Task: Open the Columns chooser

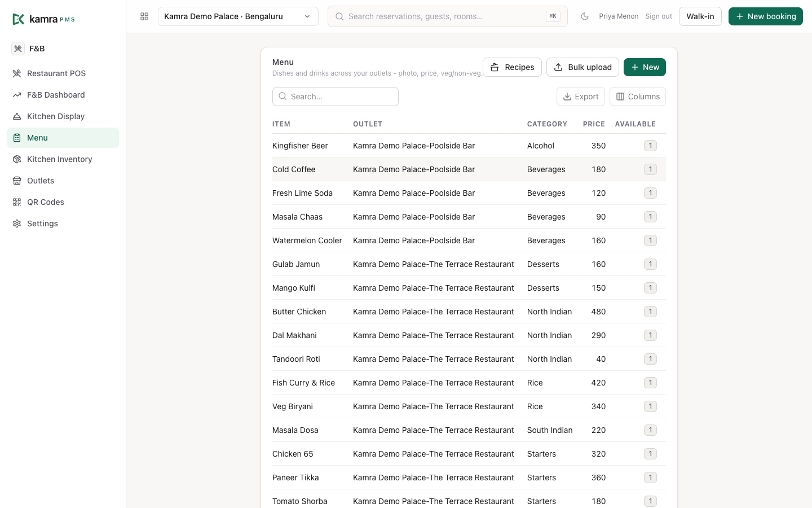Action: tap(638, 97)
